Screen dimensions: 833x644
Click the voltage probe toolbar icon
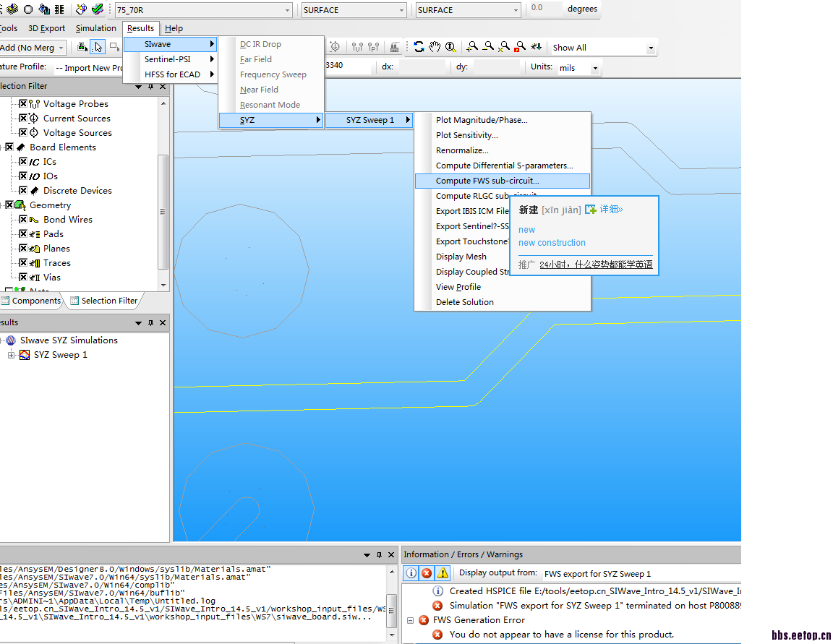(357, 47)
